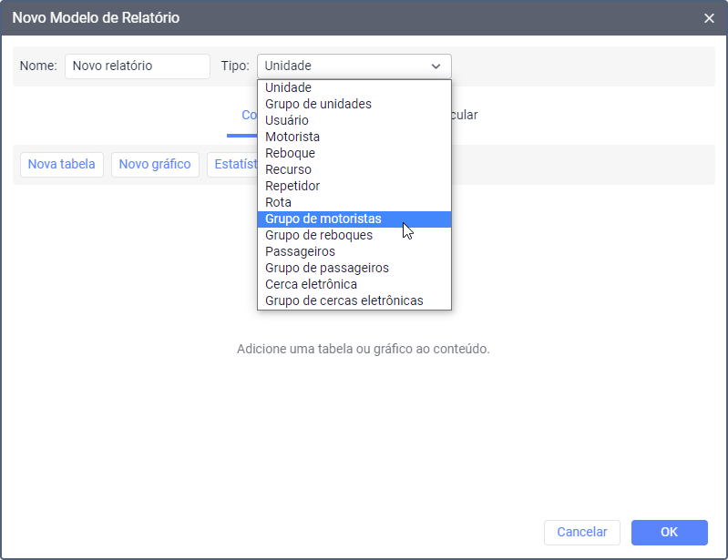Pick Motorista from the type list
Image resolution: width=728 pixels, height=560 pixels.
292,137
